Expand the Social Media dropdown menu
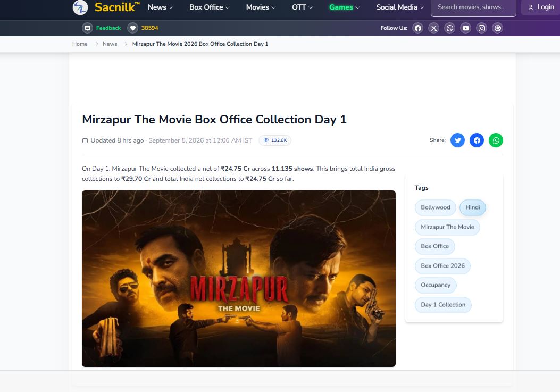The height and width of the screenshot is (392, 560). click(400, 7)
